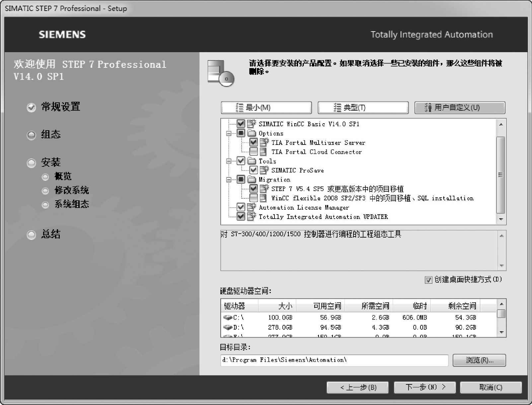
Task: Select the 概览 sub-step
Action: point(57,176)
